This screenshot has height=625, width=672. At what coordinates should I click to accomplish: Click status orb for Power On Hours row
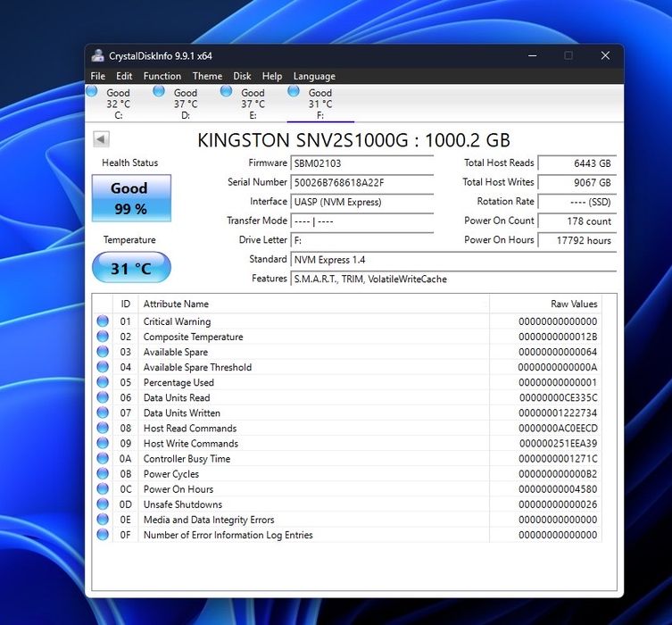pos(103,488)
